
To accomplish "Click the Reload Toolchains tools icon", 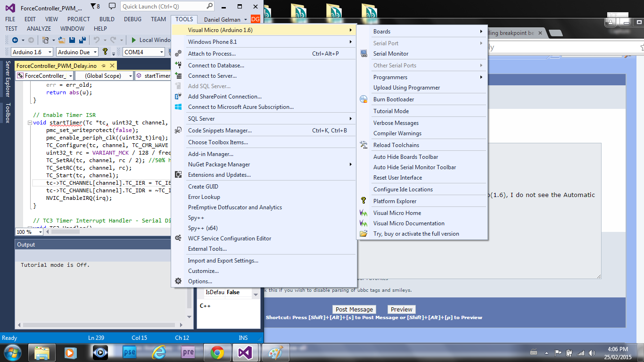I will (x=363, y=145).
